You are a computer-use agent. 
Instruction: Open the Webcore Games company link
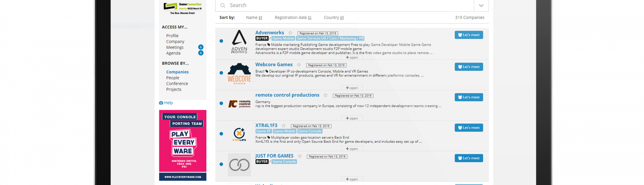coord(274,65)
